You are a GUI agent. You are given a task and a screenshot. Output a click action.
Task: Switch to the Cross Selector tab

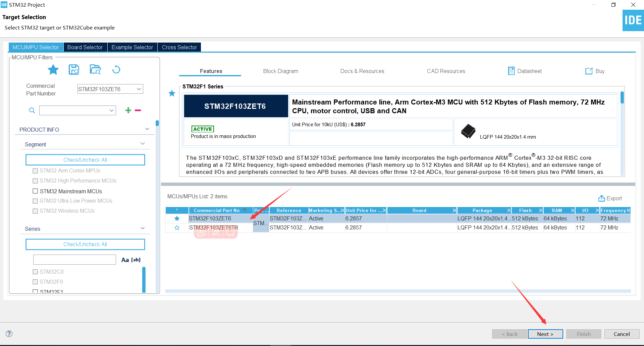click(179, 47)
